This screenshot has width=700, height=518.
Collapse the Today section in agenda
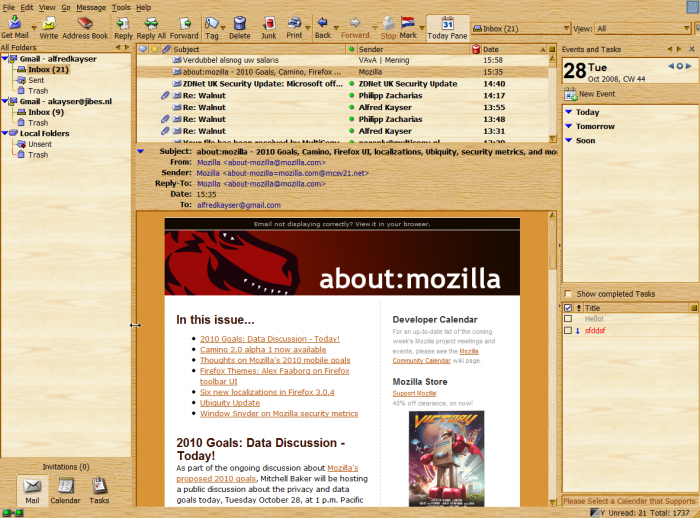[x=569, y=112]
